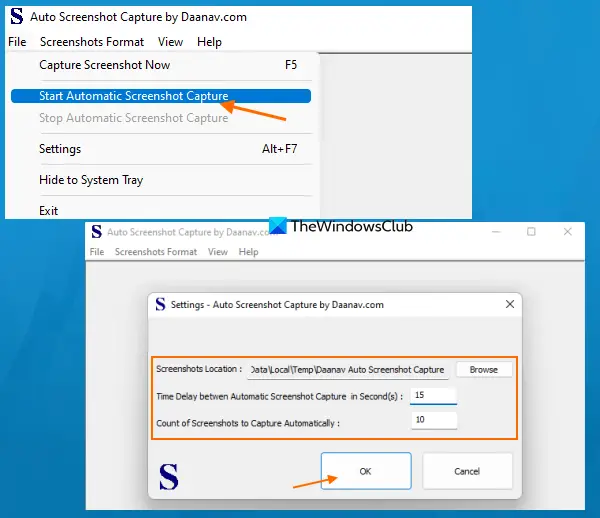This screenshot has width=600, height=518.
Task: Click the time delay field showing 15
Action: click(434, 396)
